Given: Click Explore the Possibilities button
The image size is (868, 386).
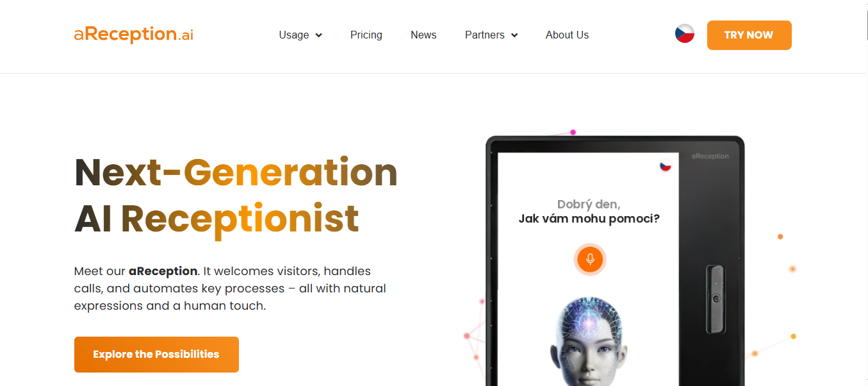Looking at the screenshot, I should tap(156, 355).
